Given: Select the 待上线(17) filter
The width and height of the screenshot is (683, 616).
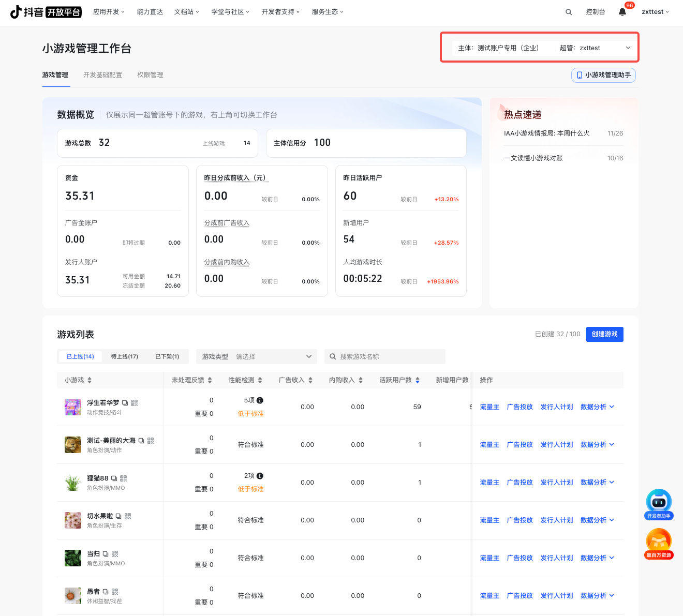Looking at the screenshot, I should pyautogui.click(x=124, y=357).
